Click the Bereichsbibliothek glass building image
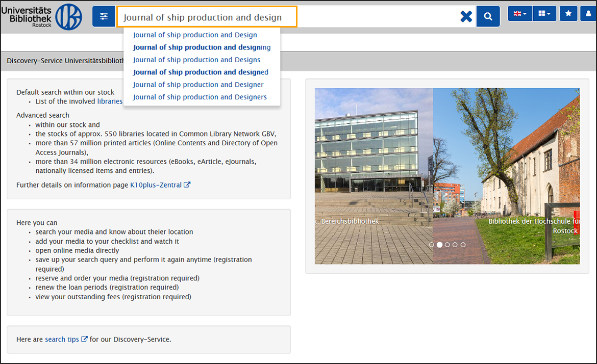This screenshot has width=597, height=364. [x=374, y=176]
